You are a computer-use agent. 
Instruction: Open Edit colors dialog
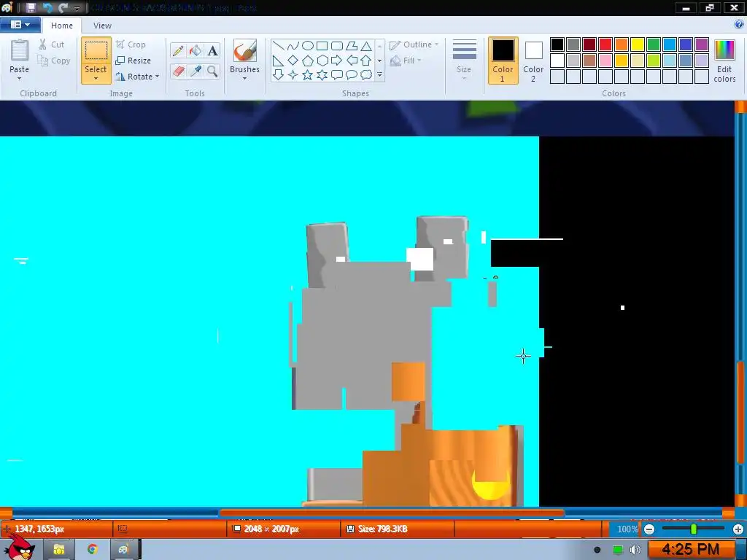click(724, 61)
